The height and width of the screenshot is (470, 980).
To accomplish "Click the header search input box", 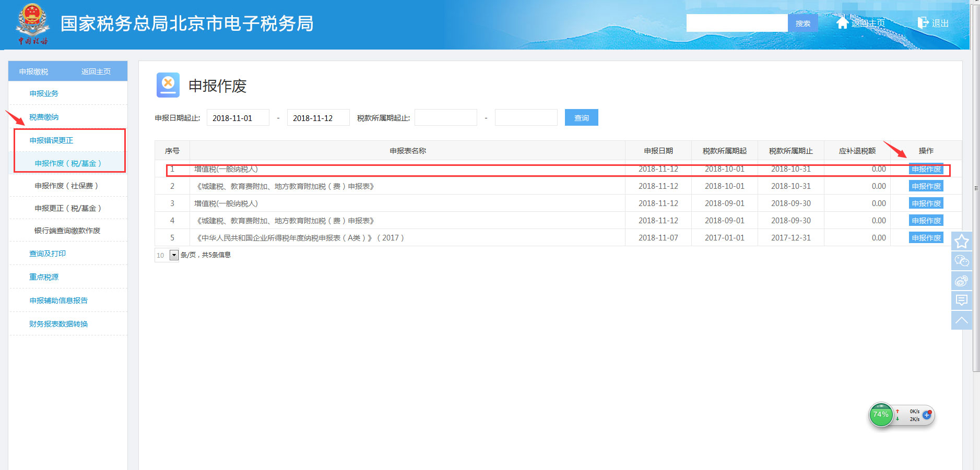I will (x=737, y=23).
